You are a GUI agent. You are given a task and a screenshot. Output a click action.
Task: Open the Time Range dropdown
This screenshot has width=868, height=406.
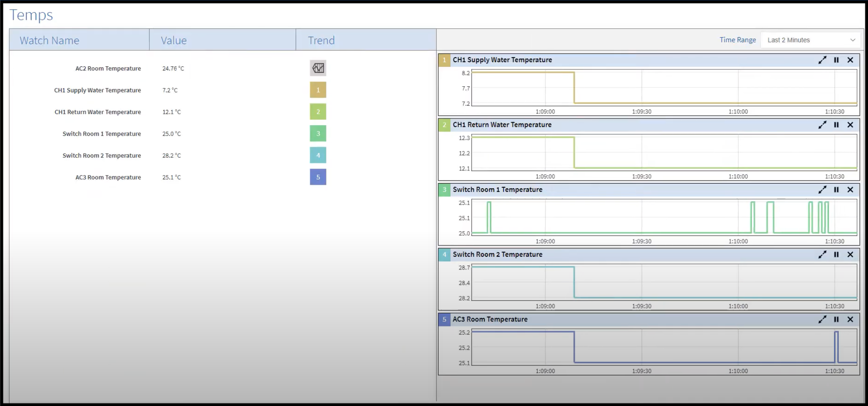click(810, 40)
